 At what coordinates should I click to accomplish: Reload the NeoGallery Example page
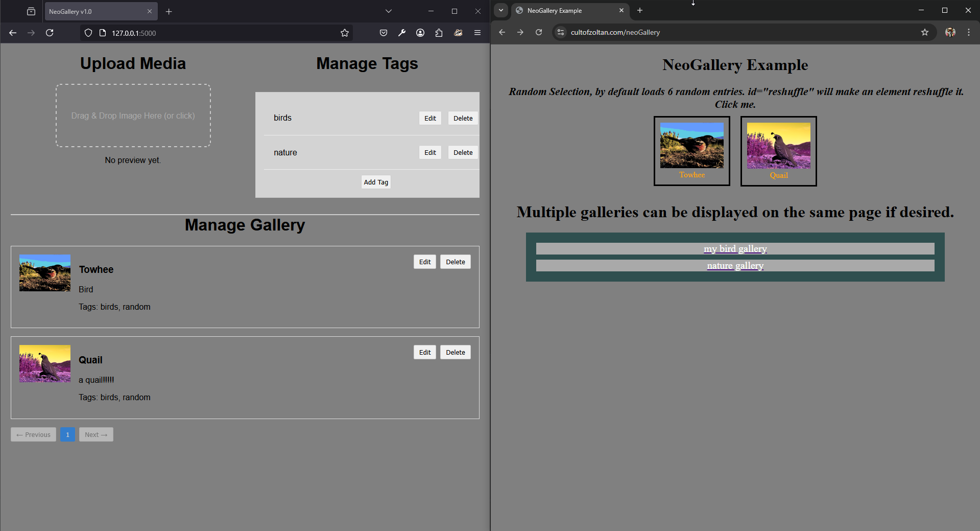click(x=539, y=32)
